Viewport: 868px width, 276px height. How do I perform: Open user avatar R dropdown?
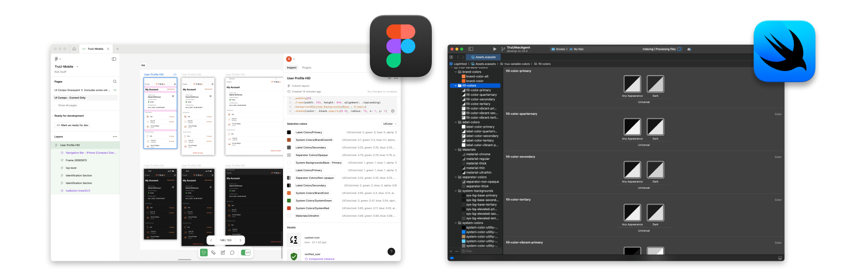pos(290,59)
